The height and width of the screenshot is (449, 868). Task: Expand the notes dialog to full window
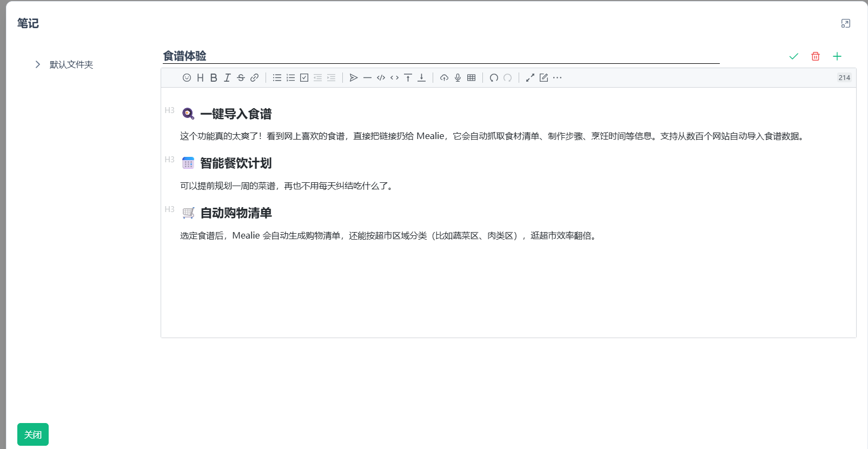click(x=846, y=23)
